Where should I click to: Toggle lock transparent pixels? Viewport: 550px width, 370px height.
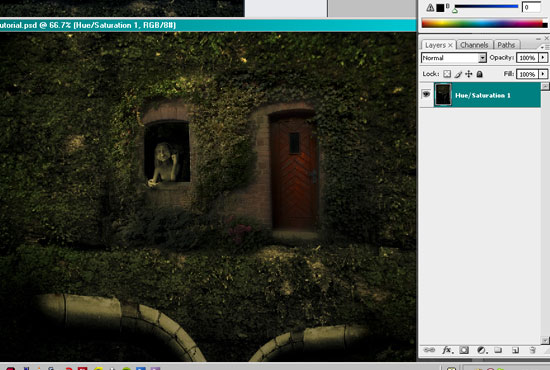447,74
